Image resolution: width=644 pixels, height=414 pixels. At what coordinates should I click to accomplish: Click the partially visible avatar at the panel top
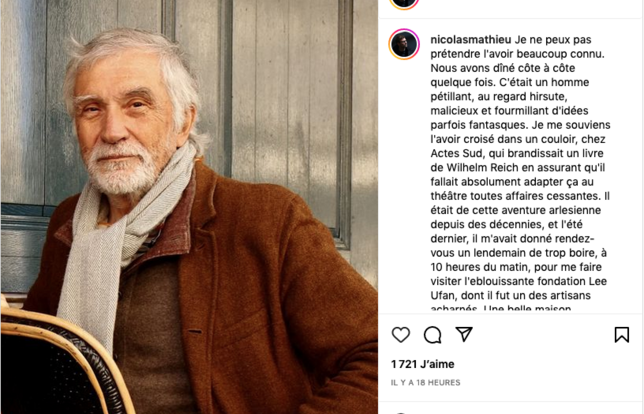(404, 3)
